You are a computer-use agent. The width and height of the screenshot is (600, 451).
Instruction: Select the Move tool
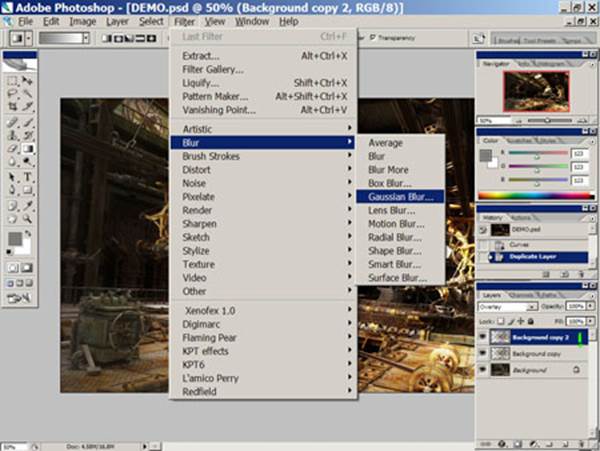click(27, 81)
